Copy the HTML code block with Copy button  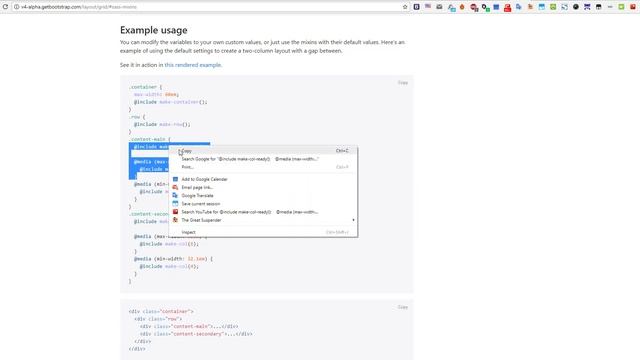coord(403,307)
